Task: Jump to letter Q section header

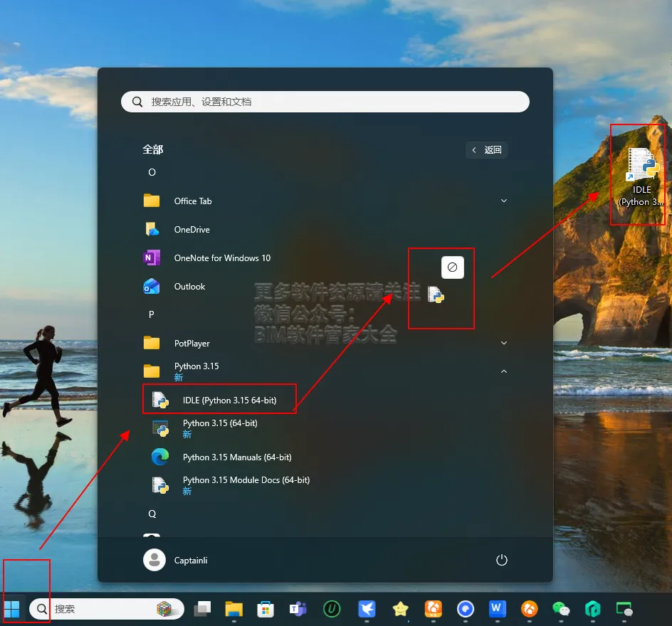Action: pos(152,514)
